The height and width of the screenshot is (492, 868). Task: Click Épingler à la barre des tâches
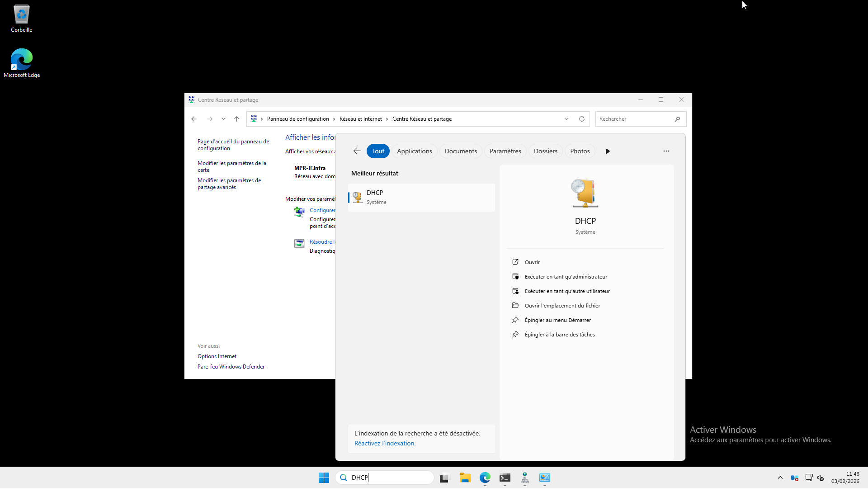559,335
